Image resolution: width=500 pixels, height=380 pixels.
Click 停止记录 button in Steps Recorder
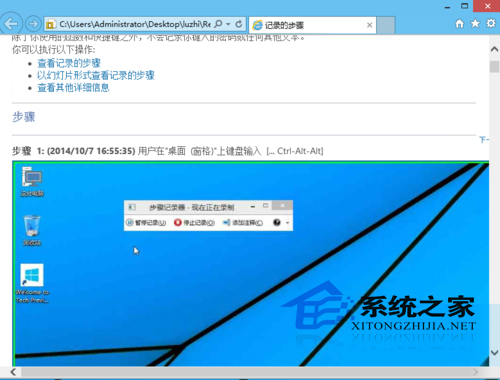194,222
